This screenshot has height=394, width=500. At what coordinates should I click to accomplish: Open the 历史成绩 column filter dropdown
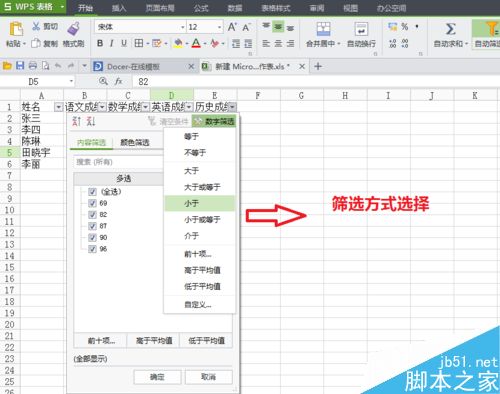coord(233,107)
